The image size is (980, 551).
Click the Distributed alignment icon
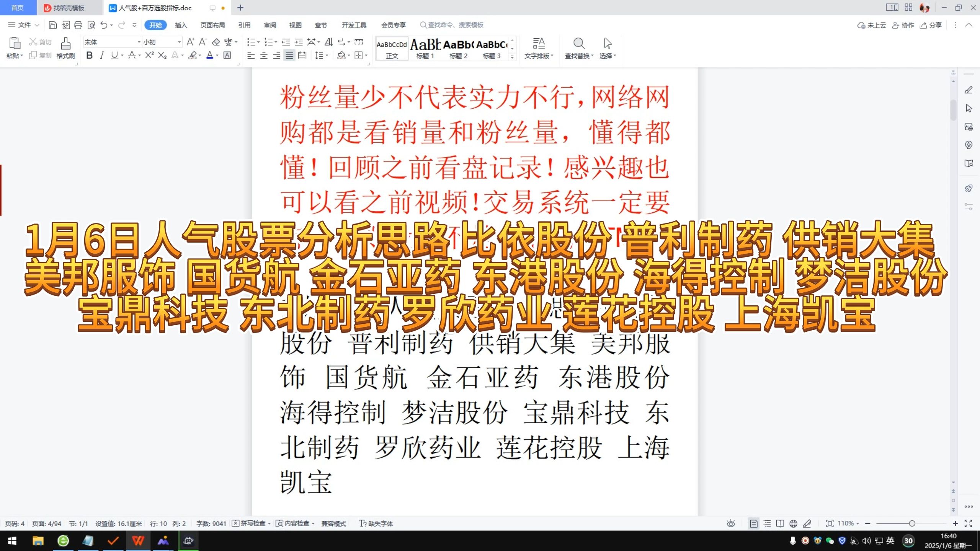[x=302, y=55]
